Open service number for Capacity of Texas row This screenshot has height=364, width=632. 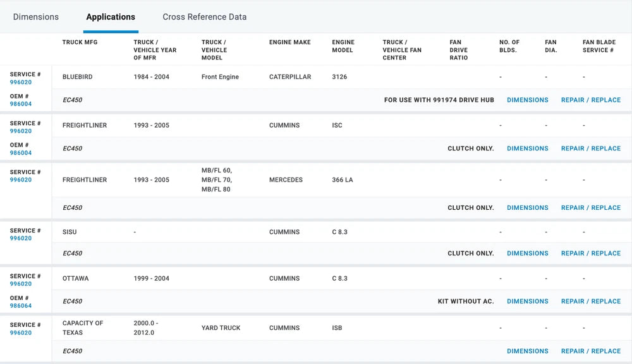(x=21, y=333)
